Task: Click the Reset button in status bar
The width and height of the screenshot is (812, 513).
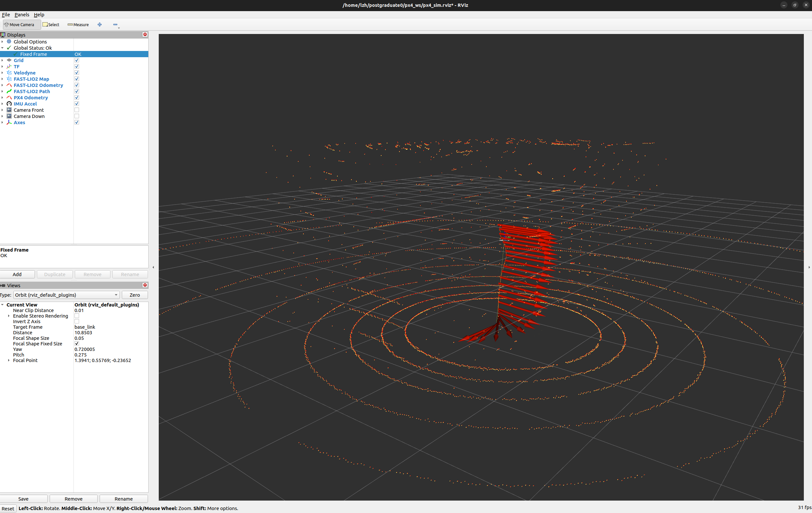Action: 8,508
